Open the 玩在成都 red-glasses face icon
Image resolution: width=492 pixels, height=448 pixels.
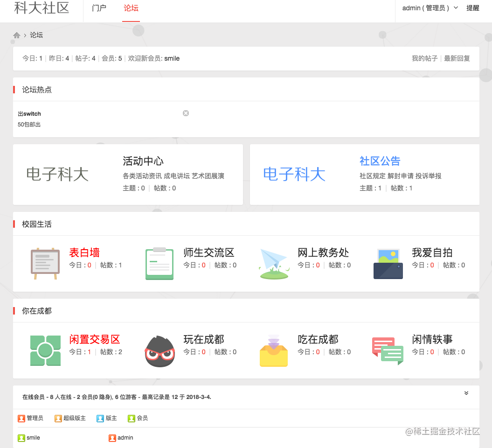point(159,351)
